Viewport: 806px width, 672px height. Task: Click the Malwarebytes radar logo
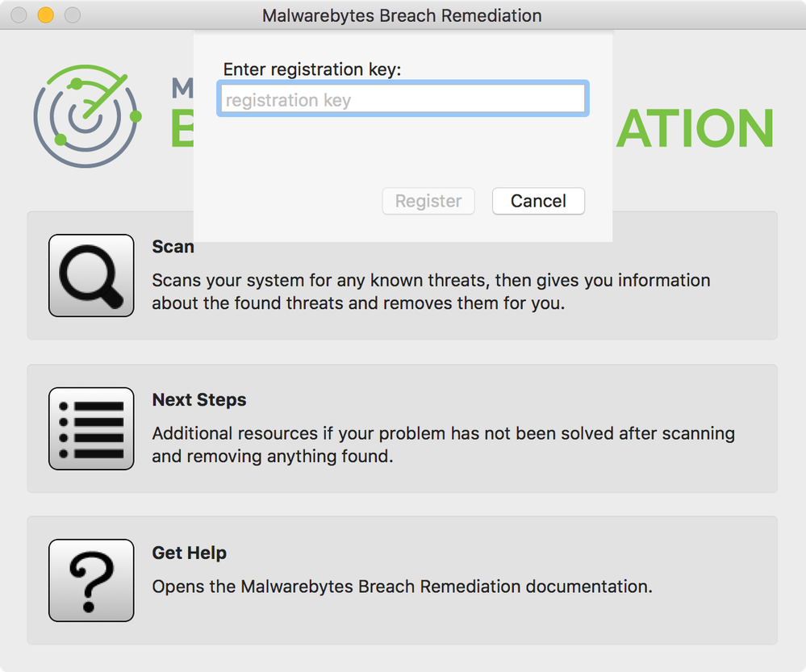87,115
